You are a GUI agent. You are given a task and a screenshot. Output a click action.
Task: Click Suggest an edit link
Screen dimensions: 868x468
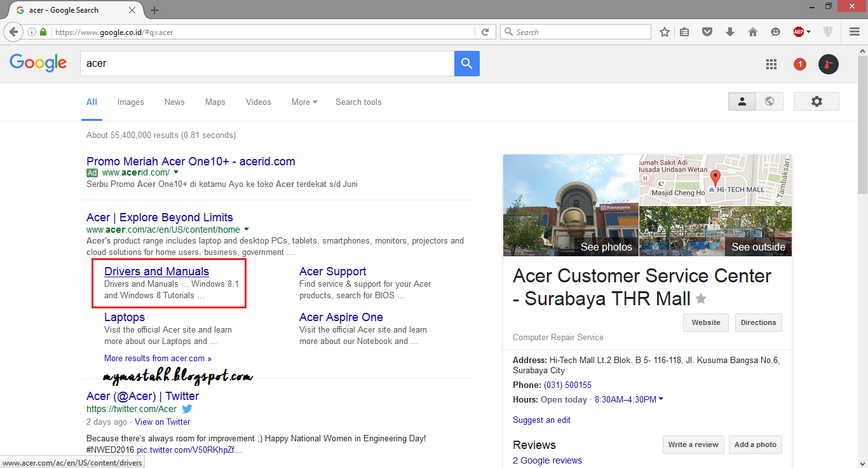pyautogui.click(x=542, y=420)
